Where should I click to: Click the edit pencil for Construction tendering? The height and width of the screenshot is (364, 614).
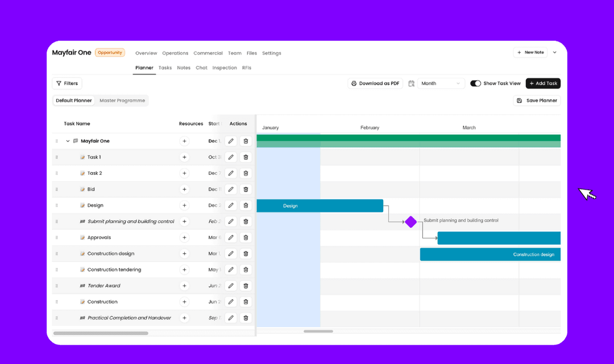(230, 269)
